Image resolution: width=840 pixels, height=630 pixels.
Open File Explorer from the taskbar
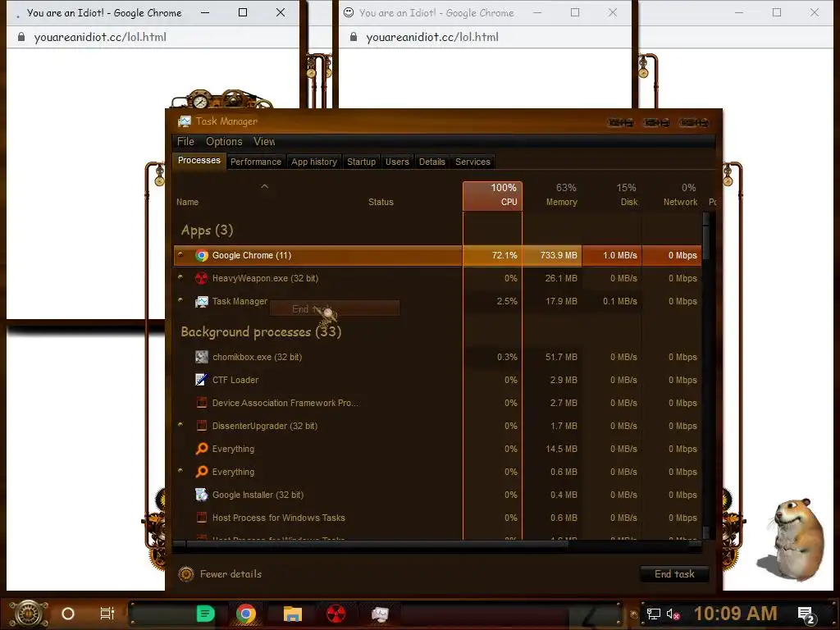pos(293,614)
